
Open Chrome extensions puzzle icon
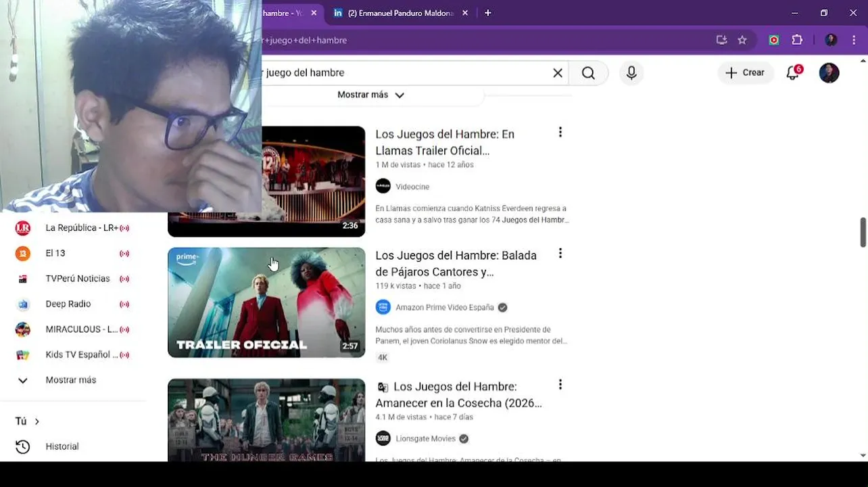click(797, 40)
